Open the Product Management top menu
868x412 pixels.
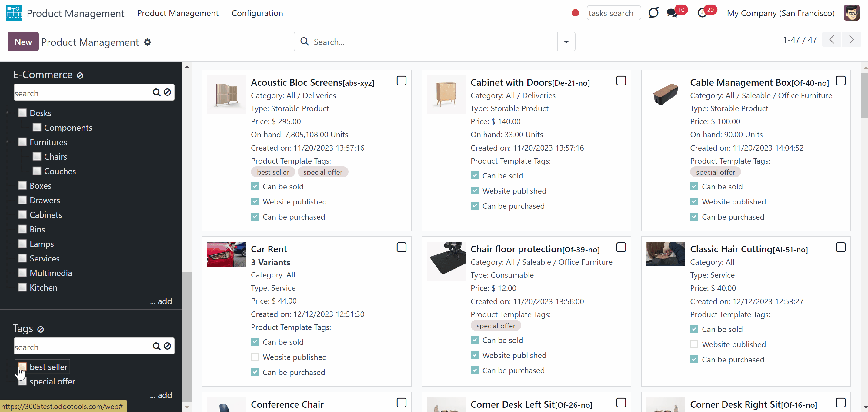pos(178,13)
